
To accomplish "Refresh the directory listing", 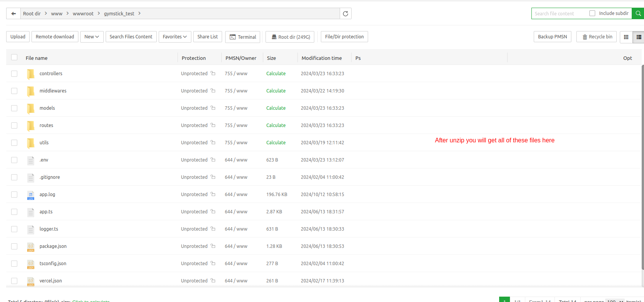I will coord(345,13).
